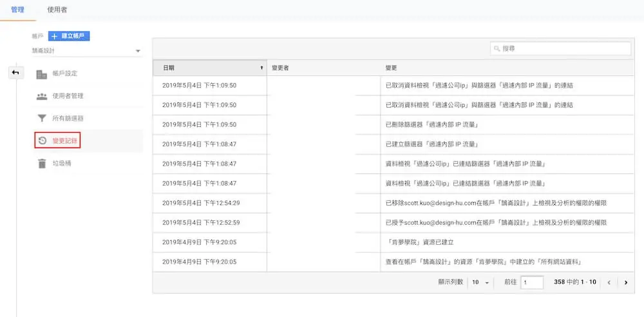Click the 建立帳戶 button
Image resolution: width=644 pixels, height=317 pixels.
tap(69, 36)
